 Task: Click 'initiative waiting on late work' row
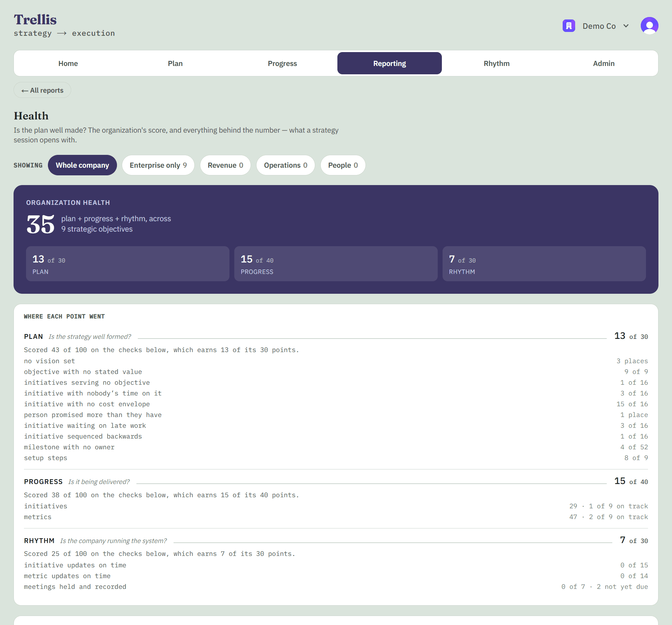(x=336, y=426)
